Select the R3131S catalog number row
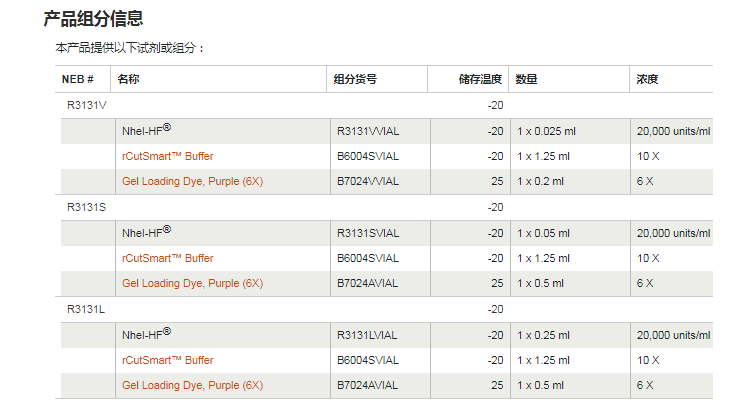 86,207
